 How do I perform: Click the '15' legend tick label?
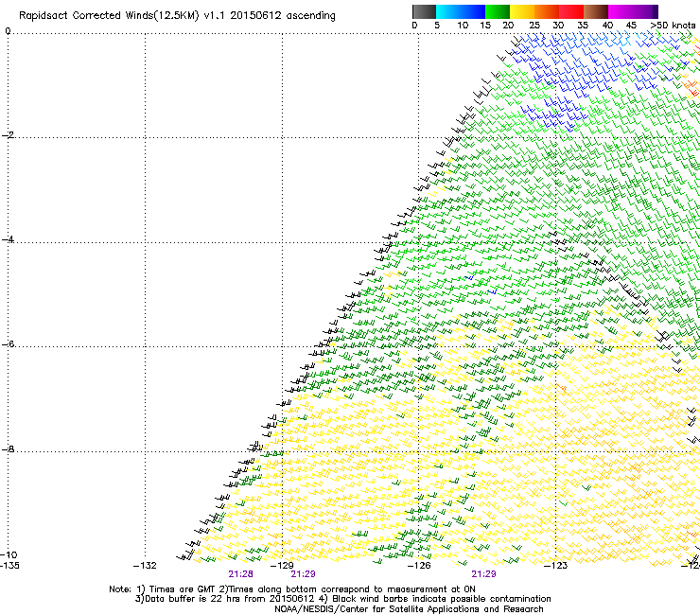tap(485, 26)
